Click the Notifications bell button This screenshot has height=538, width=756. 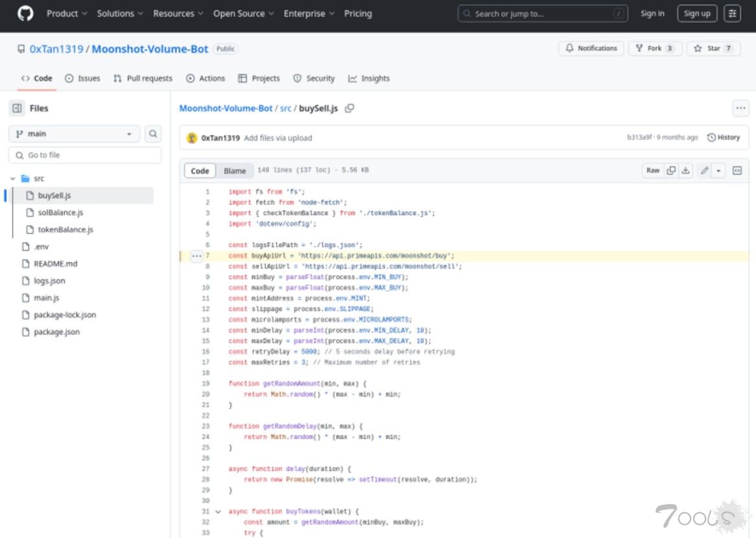click(591, 48)
